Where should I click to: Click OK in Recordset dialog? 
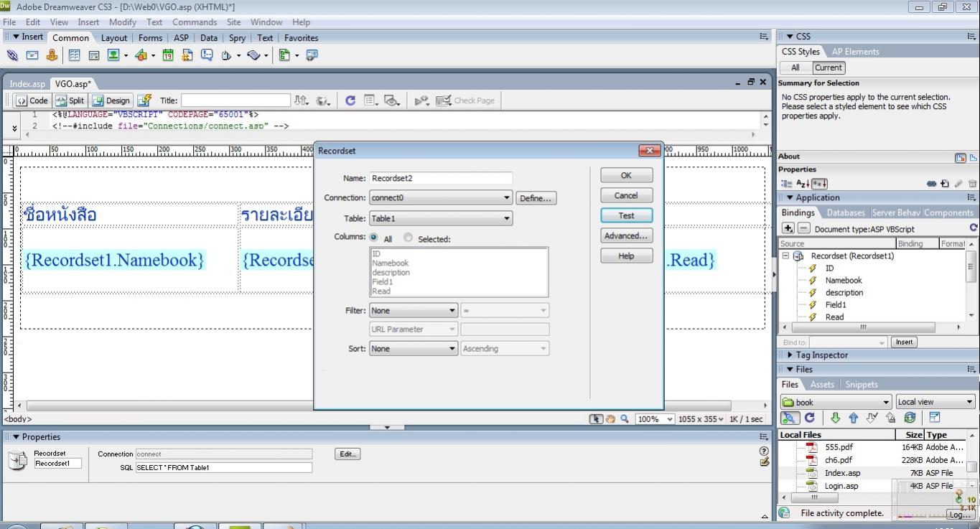(626, 175)
